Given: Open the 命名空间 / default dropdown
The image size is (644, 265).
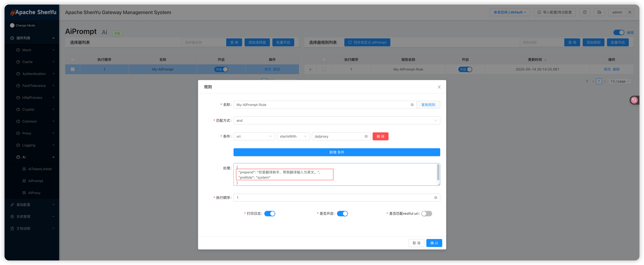Looking at the screenshot, I should 510,12.
